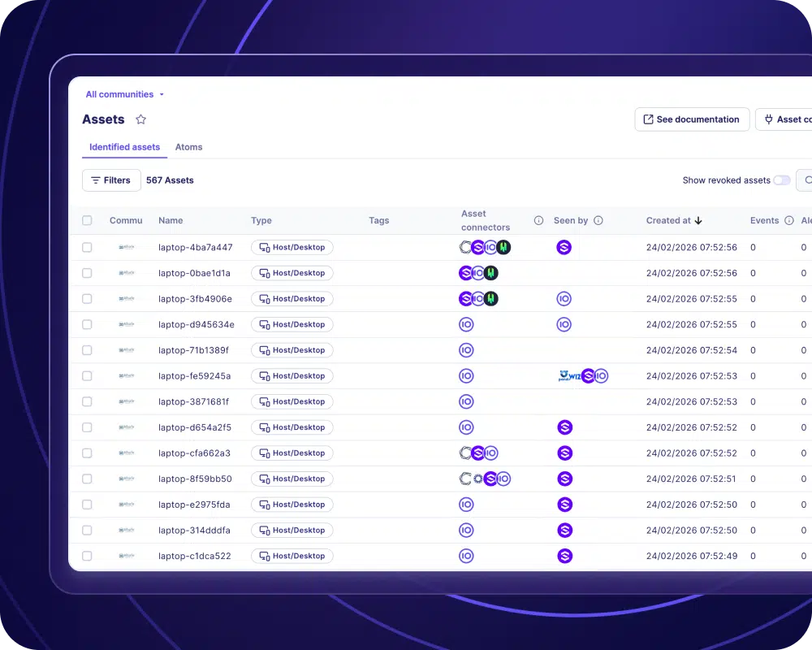Image resolution: width=812 pixels, height=650 pixels.
Task: Sort by the Created at column arrow
Action: pos(698,221)
